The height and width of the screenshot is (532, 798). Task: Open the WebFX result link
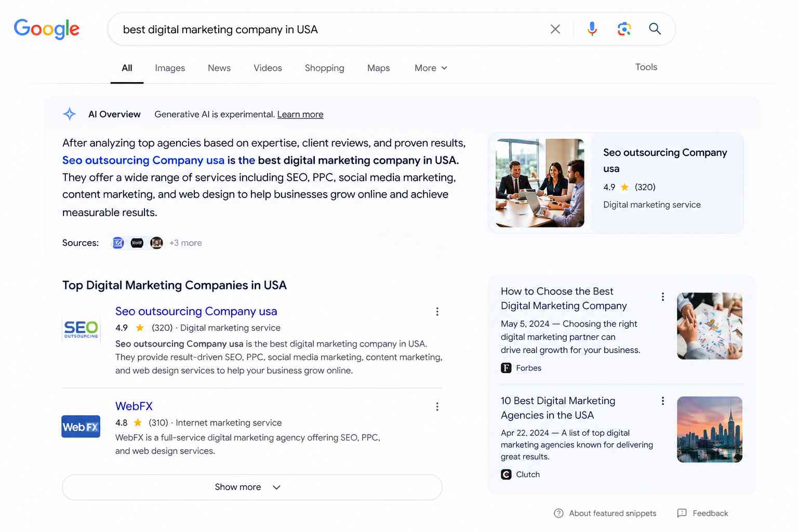coord(134,406)
